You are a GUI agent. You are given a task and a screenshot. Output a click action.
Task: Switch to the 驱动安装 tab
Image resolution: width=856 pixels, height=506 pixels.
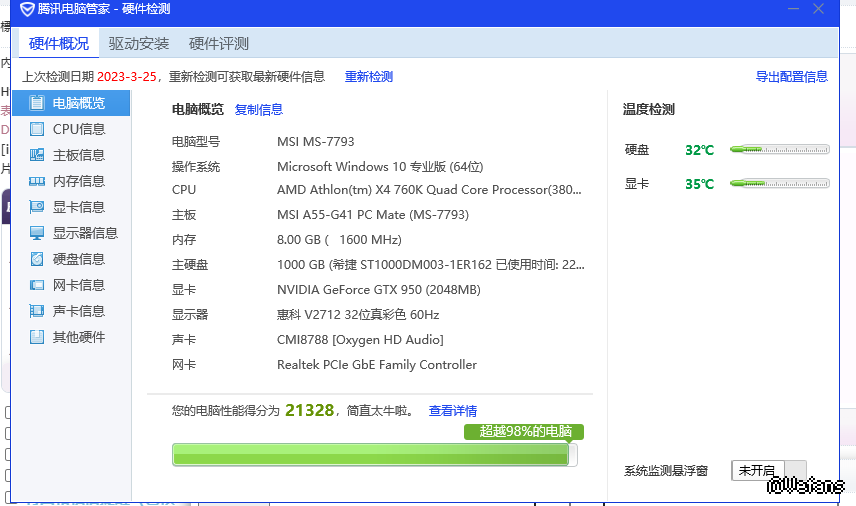[139, 43]
